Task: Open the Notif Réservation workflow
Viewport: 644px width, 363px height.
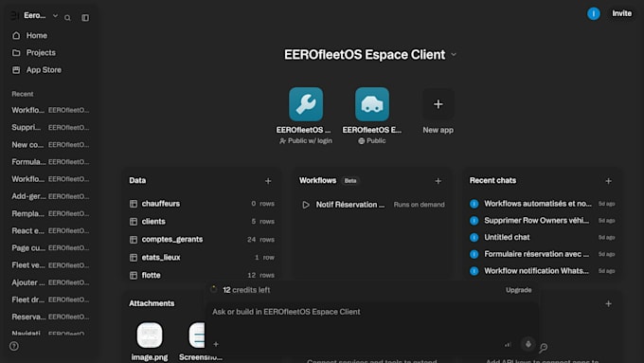Action: pyautogui.click(x=373, y=205)
